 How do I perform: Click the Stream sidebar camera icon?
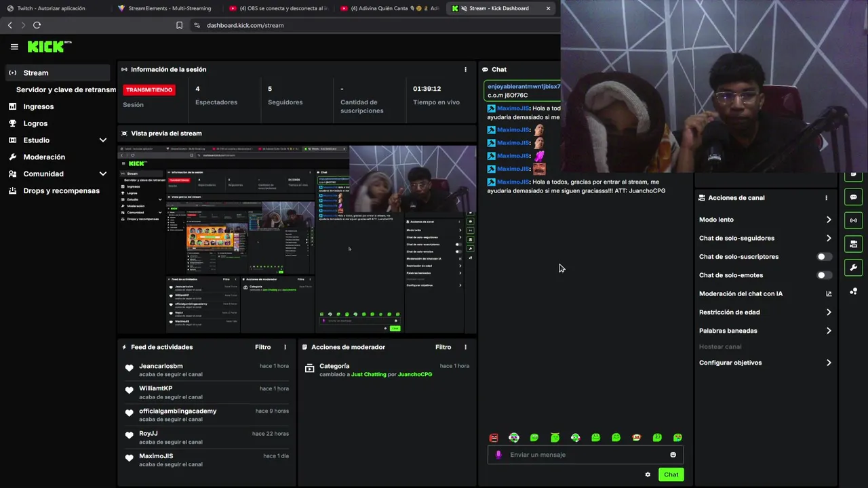tap(12, 73)
